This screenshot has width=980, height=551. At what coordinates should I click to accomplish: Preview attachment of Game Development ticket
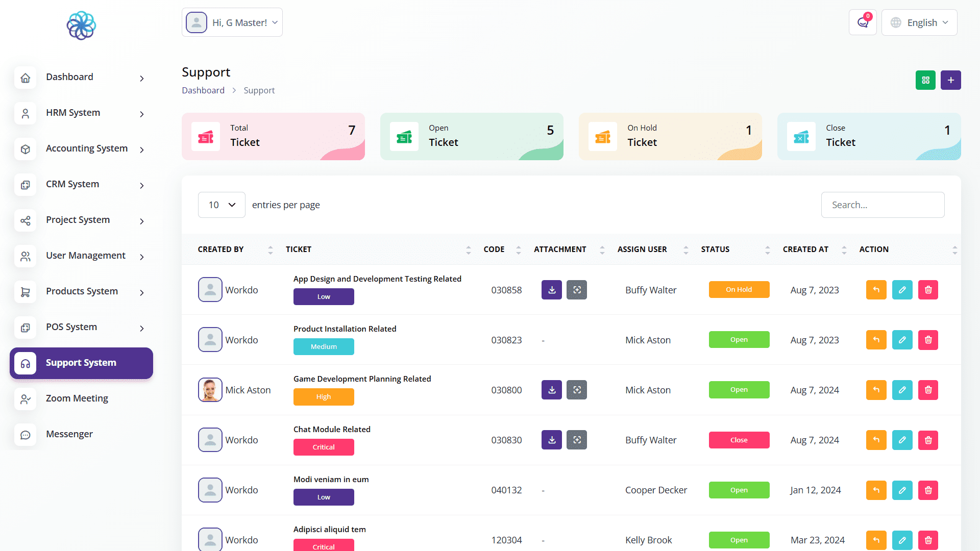point(577,390)
